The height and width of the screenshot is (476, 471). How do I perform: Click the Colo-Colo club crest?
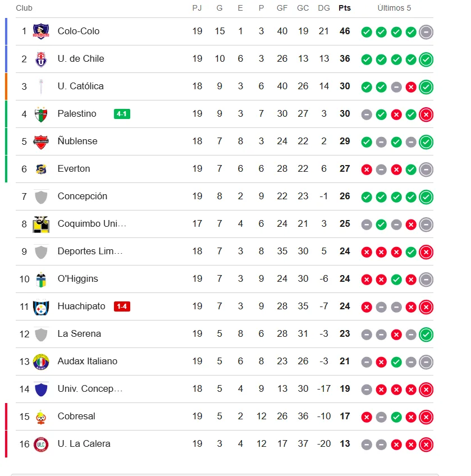[x=41, y=31]
